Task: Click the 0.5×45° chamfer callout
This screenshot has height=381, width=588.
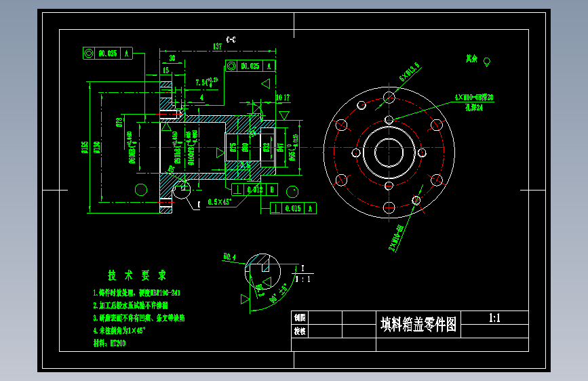Action: point(220,202)
